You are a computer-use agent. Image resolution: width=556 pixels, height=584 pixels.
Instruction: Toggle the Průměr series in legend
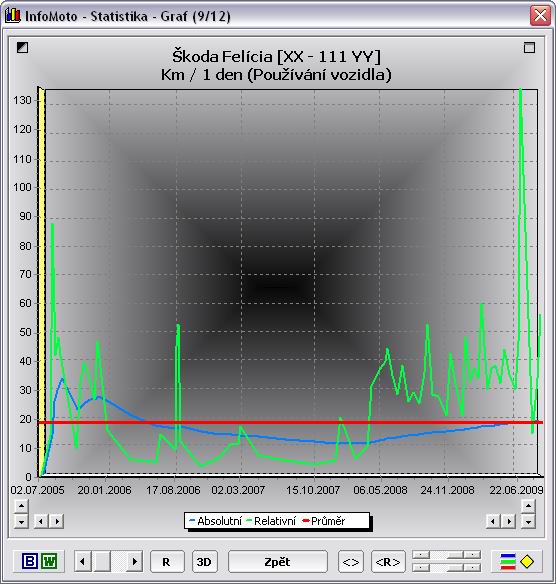point(324,521)
